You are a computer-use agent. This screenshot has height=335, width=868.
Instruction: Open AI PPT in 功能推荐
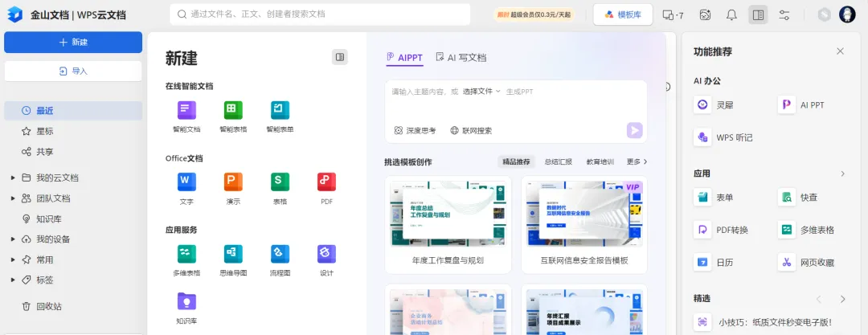pyautogui.click(x=801, y=104)
